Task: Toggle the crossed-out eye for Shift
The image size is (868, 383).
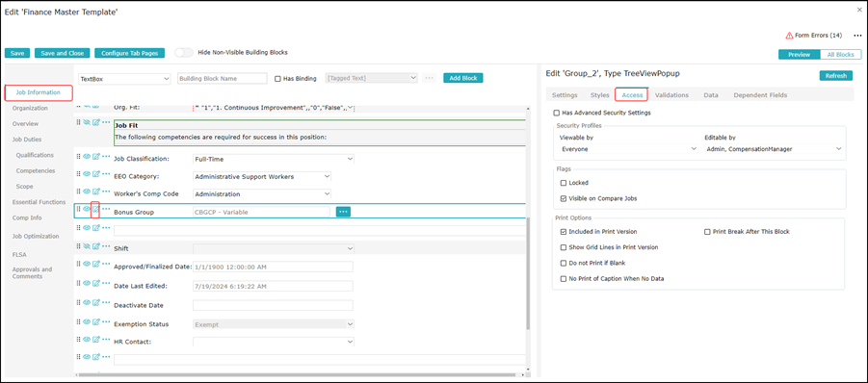Action: (x=87, y=246)
